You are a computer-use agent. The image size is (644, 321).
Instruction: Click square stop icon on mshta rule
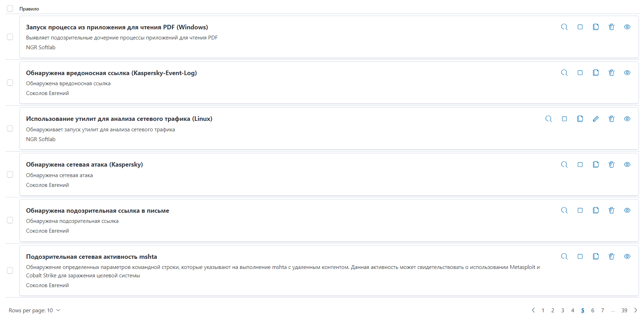coord(580,256)
